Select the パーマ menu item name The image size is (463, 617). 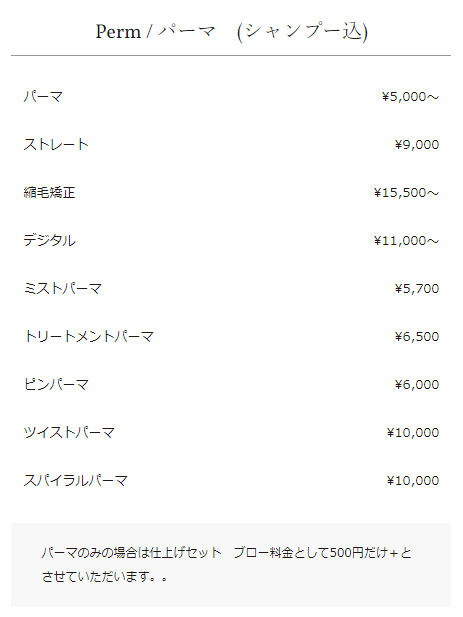(x=43, y=96)
